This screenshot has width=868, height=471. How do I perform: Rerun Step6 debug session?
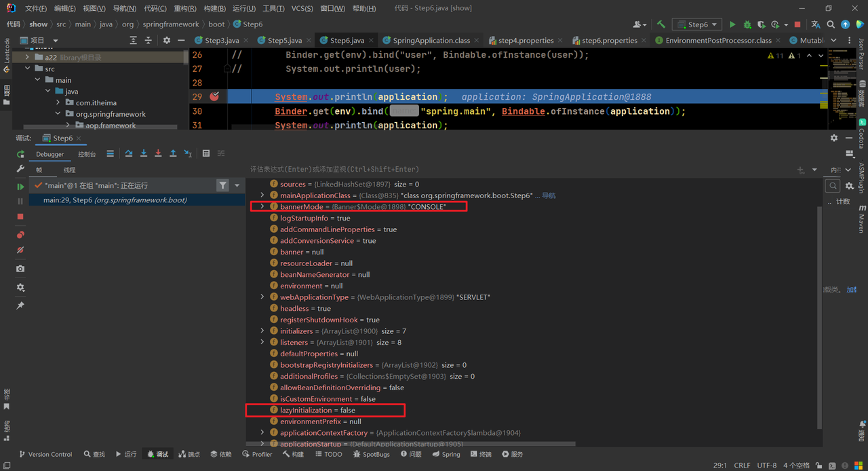click(20, 154)
